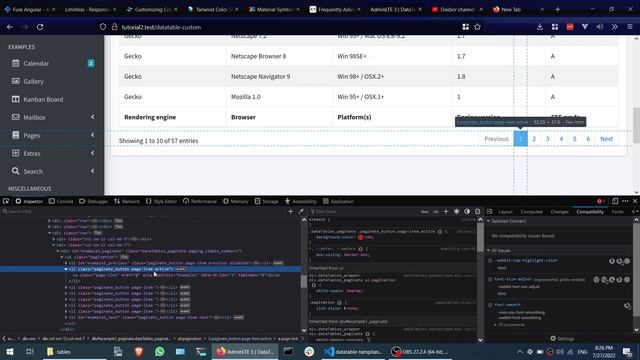640x360 pixels.
Task: Click the red error count badge
Action: [600, 201]
